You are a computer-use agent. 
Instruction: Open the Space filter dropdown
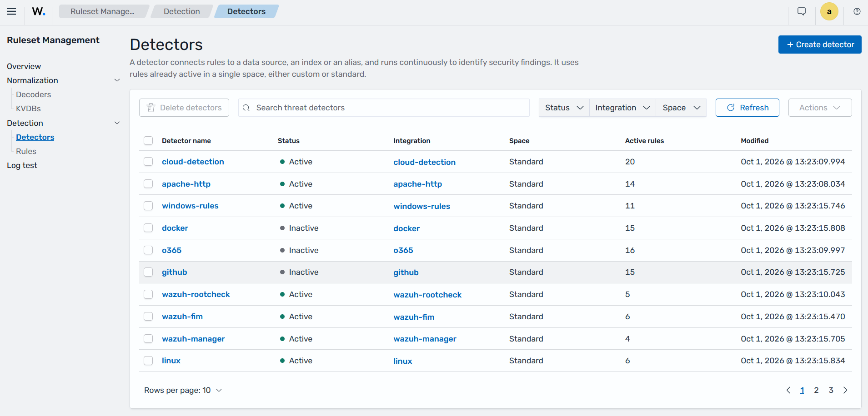coord(681,108)
